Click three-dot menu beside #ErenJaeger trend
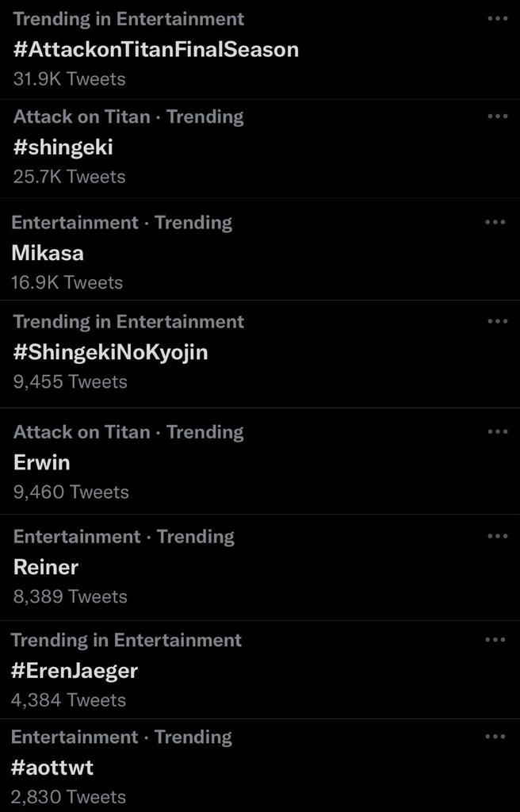 [x=495, y=640]
